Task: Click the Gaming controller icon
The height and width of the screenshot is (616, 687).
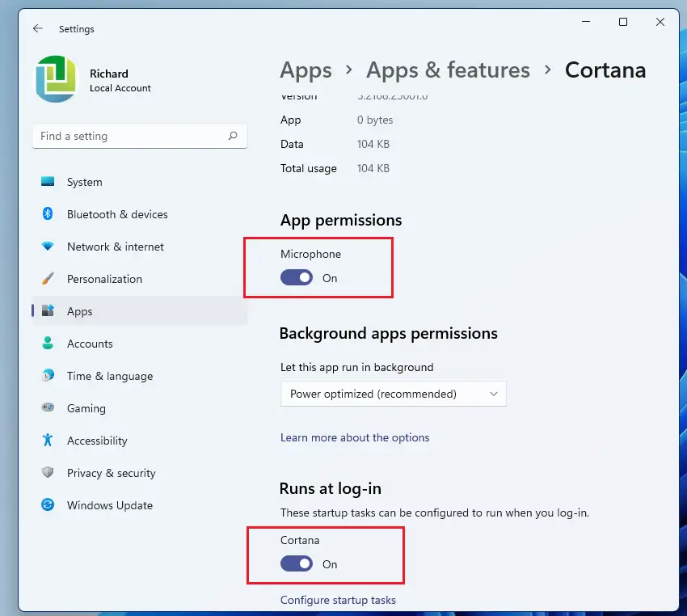Action: (x=48, y=407)
